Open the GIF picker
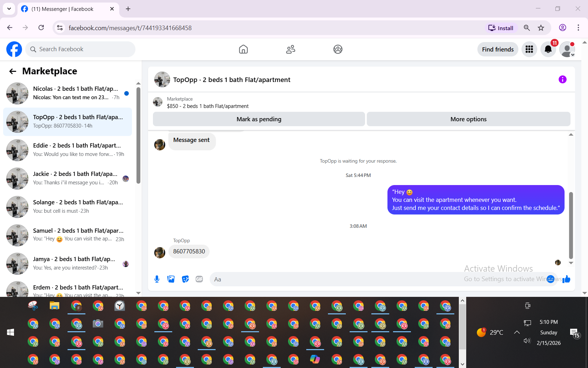 pos(199,279)
